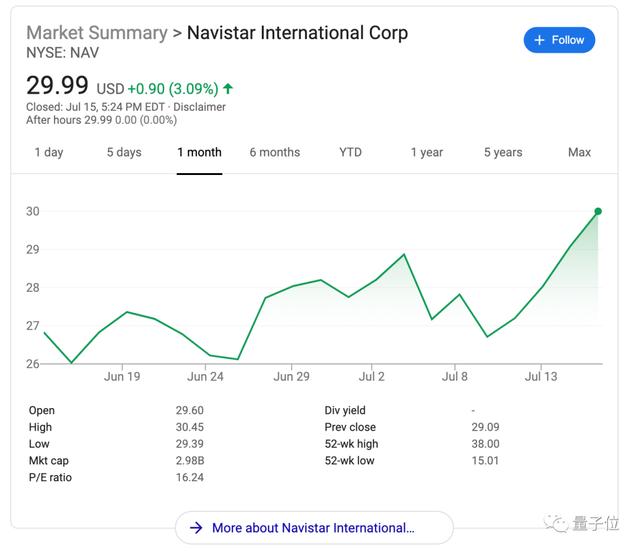Click the Jun 19 axis label
Viewport: 640px width, 551px height.
pyautogui.click(x=122, y=376)
